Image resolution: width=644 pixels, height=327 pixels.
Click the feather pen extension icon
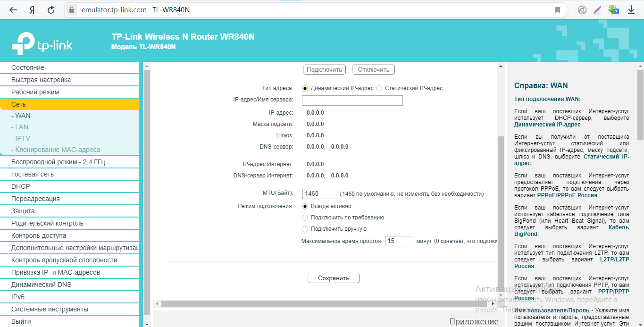[x=597, y=10]
